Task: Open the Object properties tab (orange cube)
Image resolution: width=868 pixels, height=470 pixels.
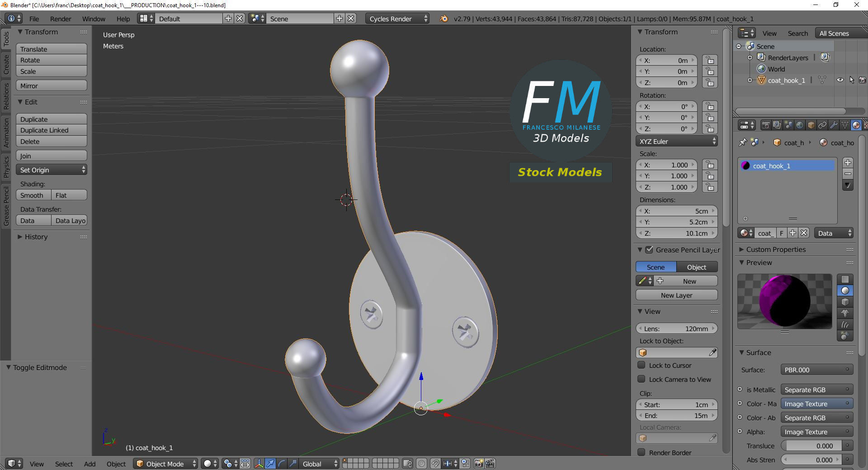Action: (811, 125)
